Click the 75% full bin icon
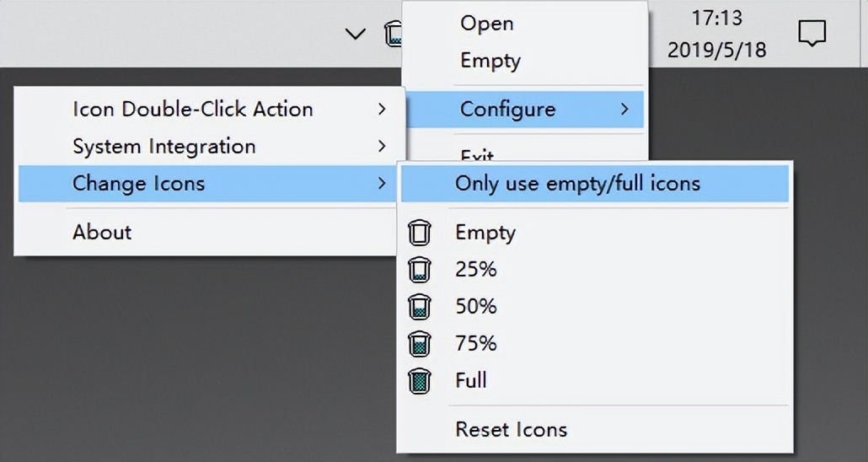868x462 pixels. click(x=419, y=343)
